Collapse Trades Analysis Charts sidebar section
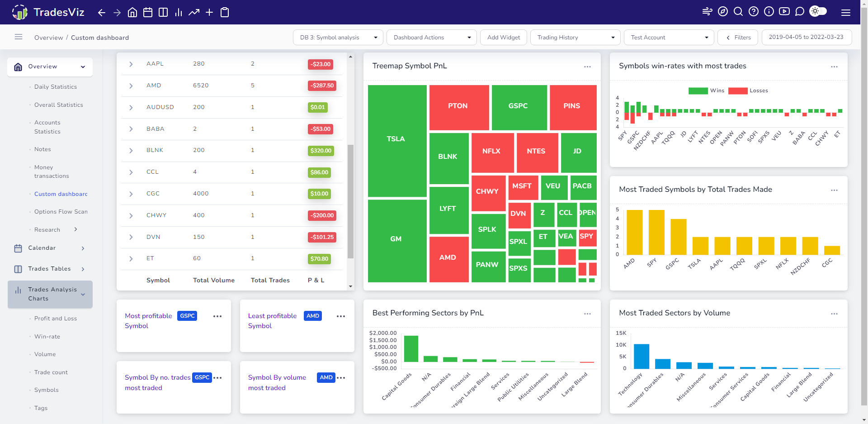 pos(83,295)
